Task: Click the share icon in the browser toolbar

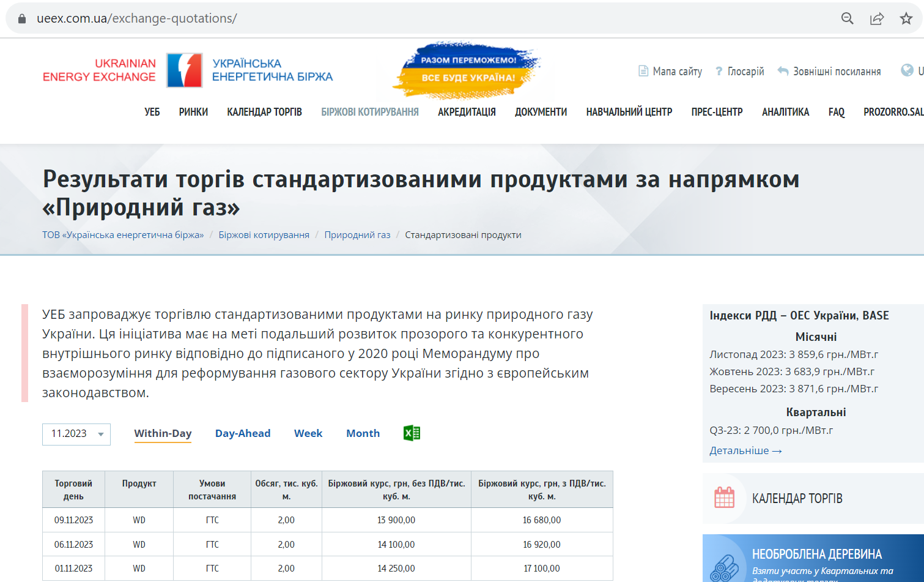Action: coord(877,18)
